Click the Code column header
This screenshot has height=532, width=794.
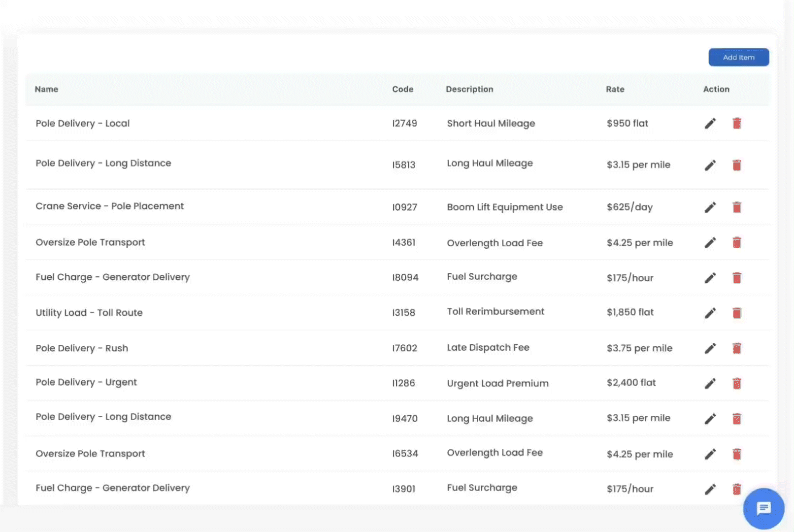402,89
